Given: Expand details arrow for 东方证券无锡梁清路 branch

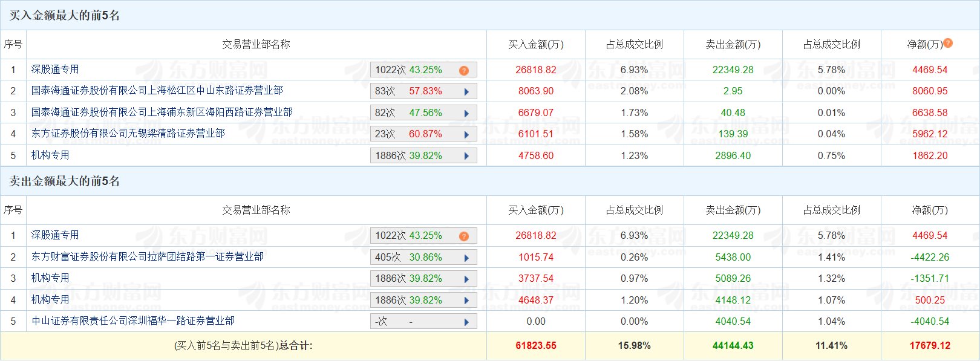Looking at the screenshot, I should 466,134.
